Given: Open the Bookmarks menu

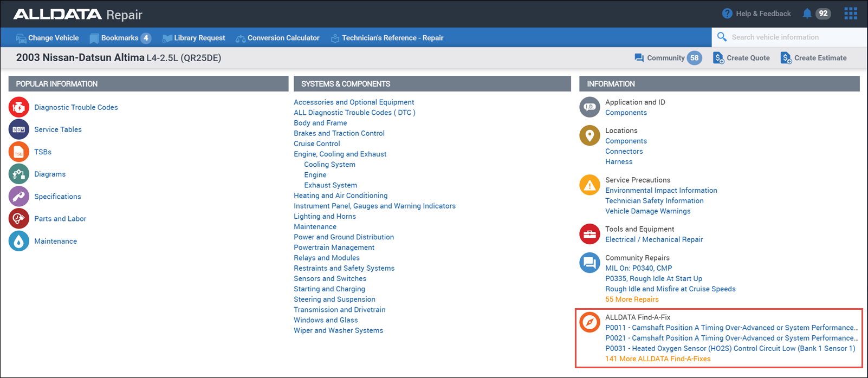Looking at the screenshot, I should 119,38.
